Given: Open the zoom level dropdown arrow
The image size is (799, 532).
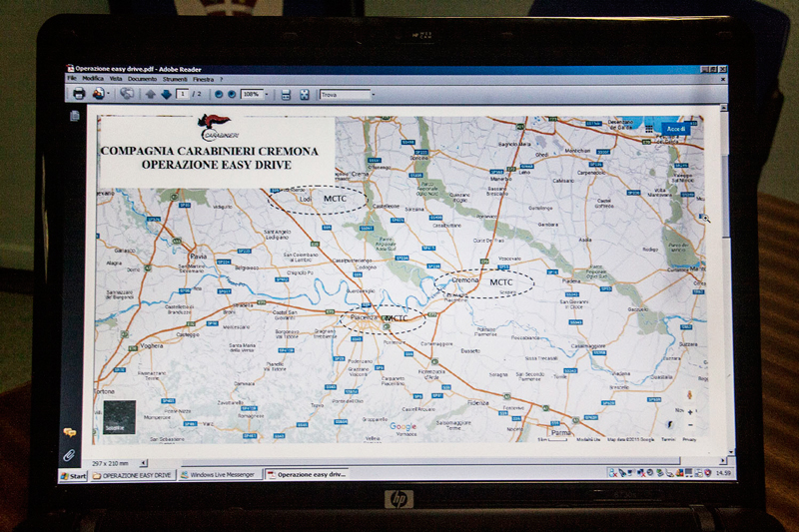Looking at the screenshot, I should pyautogui.click(x=266, y=94).
